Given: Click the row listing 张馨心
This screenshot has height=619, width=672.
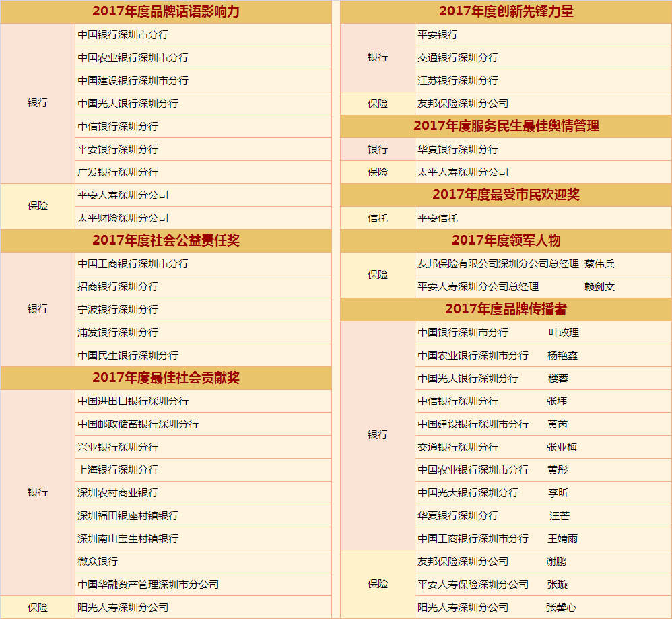Looking at the screenshot, I should coord(497,607).
